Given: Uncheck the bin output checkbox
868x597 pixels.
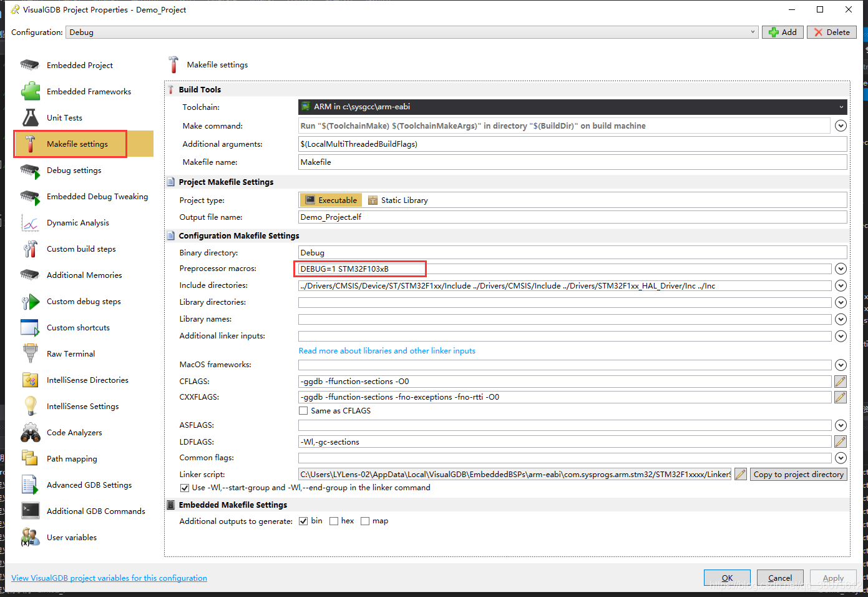Looking at the screenshot, I should point(303,521).
